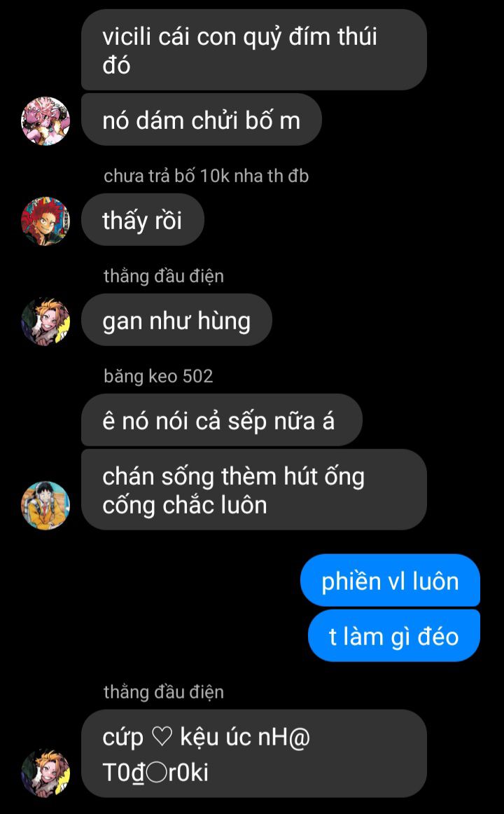This screenshot has width=504, height=814.
Task: Select the "ê nó nói cả sếp nữa á" message
Action: (x=221, y=420)
